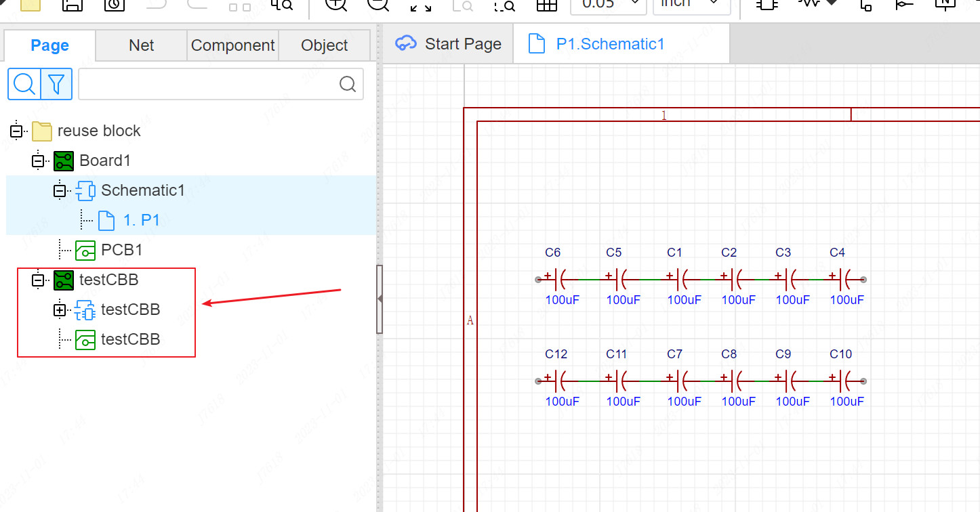Select Board1 in the tree

coord(105,161)
